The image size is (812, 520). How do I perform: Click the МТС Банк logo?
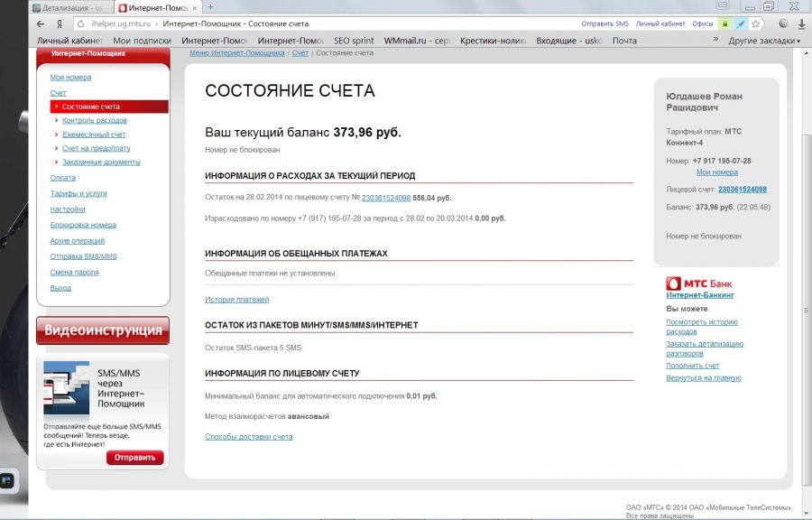click(699, 283)
